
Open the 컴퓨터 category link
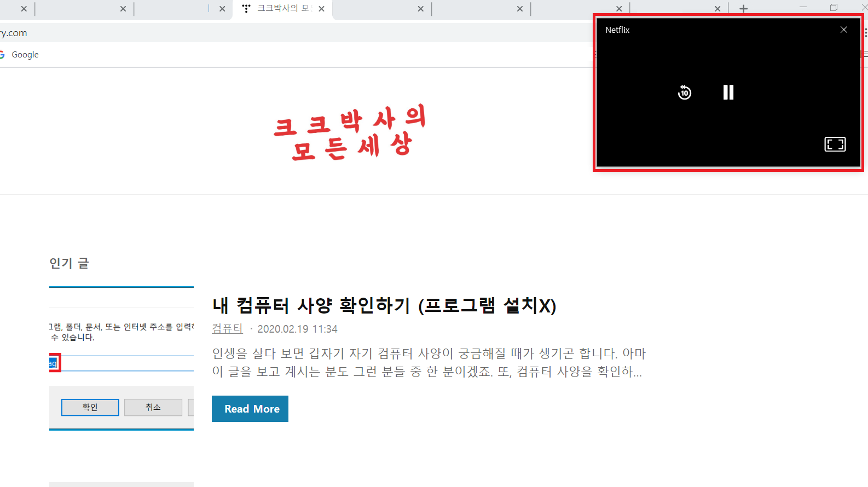coord(227,329)
